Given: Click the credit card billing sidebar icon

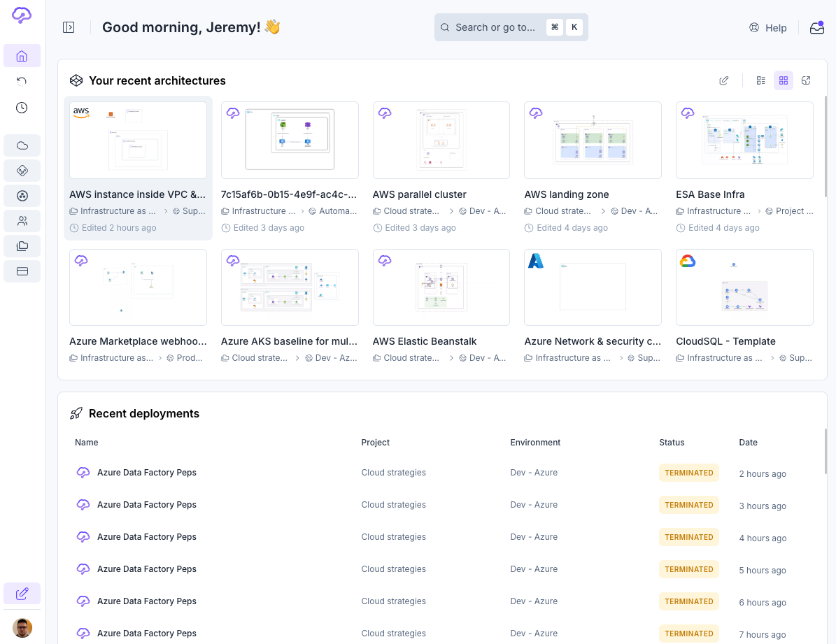Looking at the screenshot, I should point(22,271).
